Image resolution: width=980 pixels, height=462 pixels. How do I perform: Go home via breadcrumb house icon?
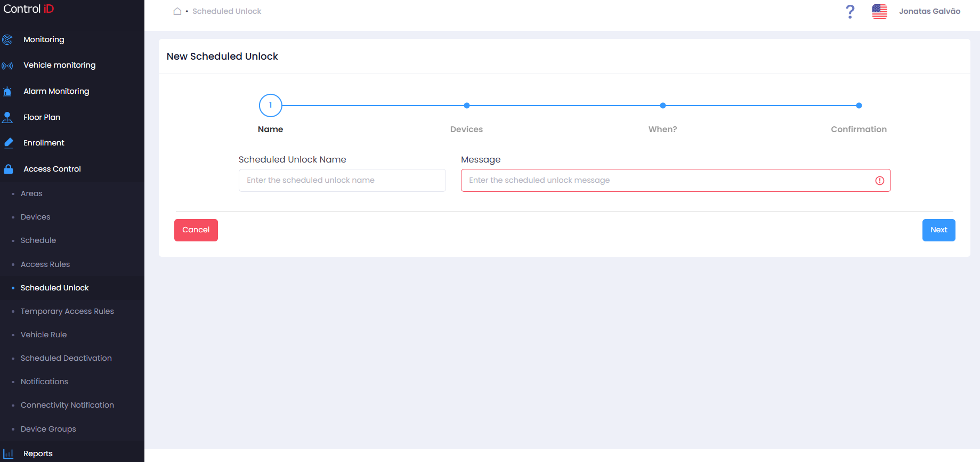177,11
